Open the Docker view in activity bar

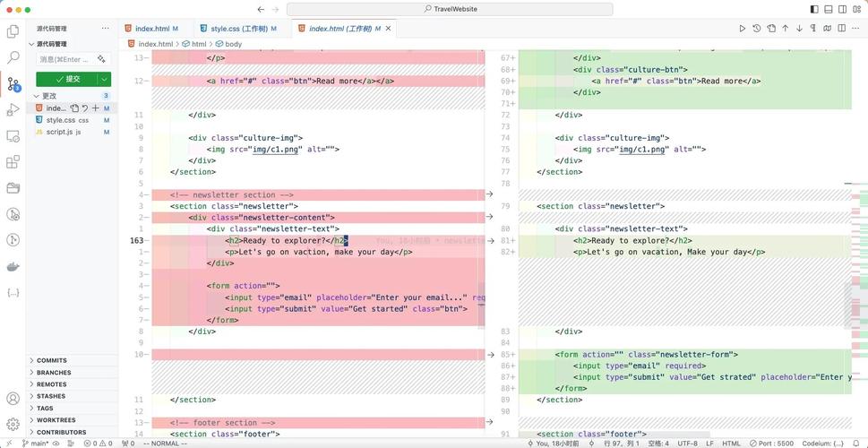coord(13,266)
